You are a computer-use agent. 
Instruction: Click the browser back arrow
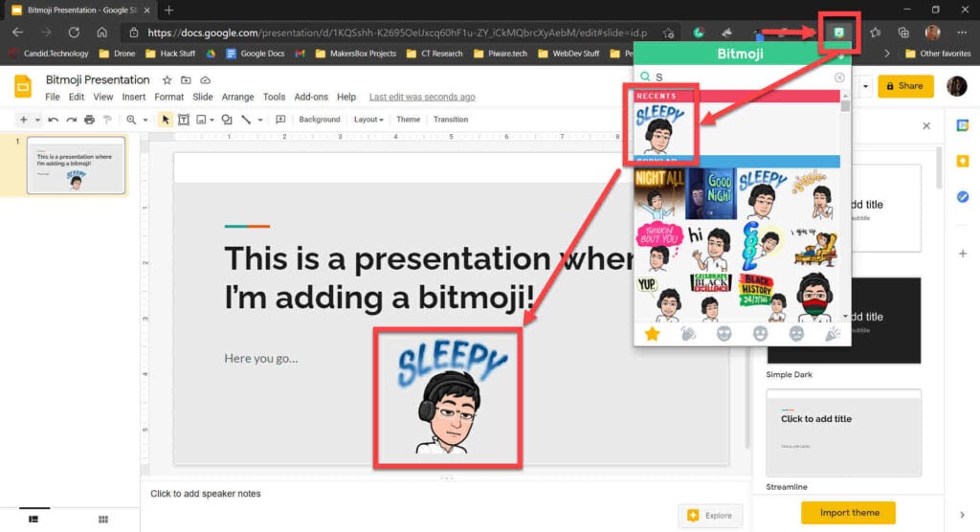(17, 32)
